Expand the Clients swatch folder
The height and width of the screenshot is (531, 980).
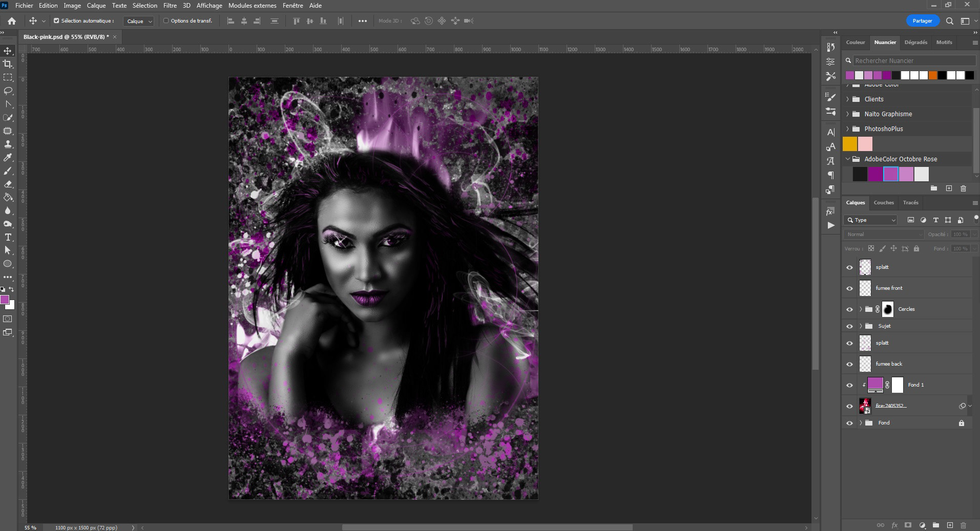point(848,99)
